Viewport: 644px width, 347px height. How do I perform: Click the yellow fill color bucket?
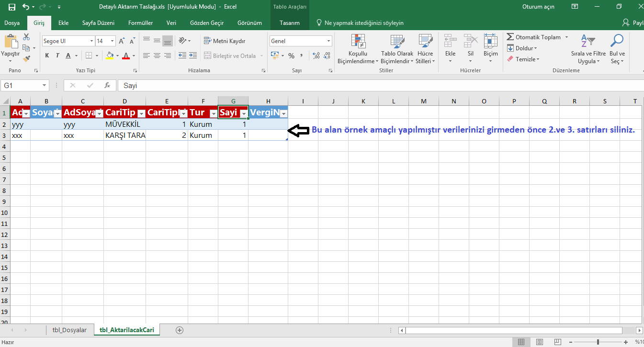(110, 56)
